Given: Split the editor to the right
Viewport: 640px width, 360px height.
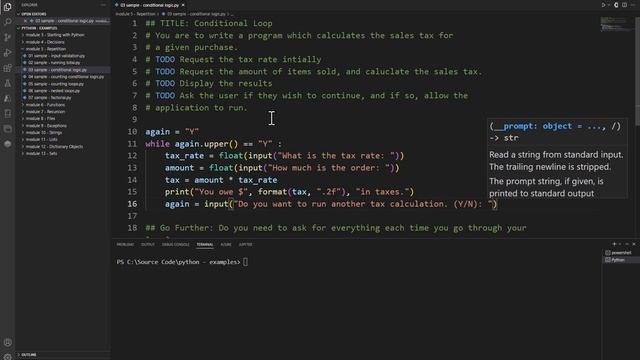Looking at the screenshot, I should 624,5.
